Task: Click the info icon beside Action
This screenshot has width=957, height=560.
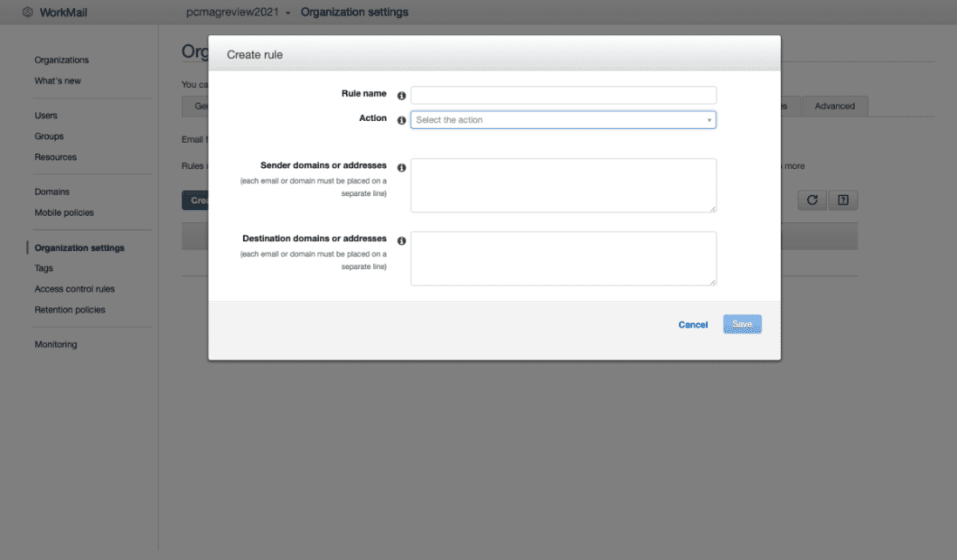Action: [x=402, y=120]
